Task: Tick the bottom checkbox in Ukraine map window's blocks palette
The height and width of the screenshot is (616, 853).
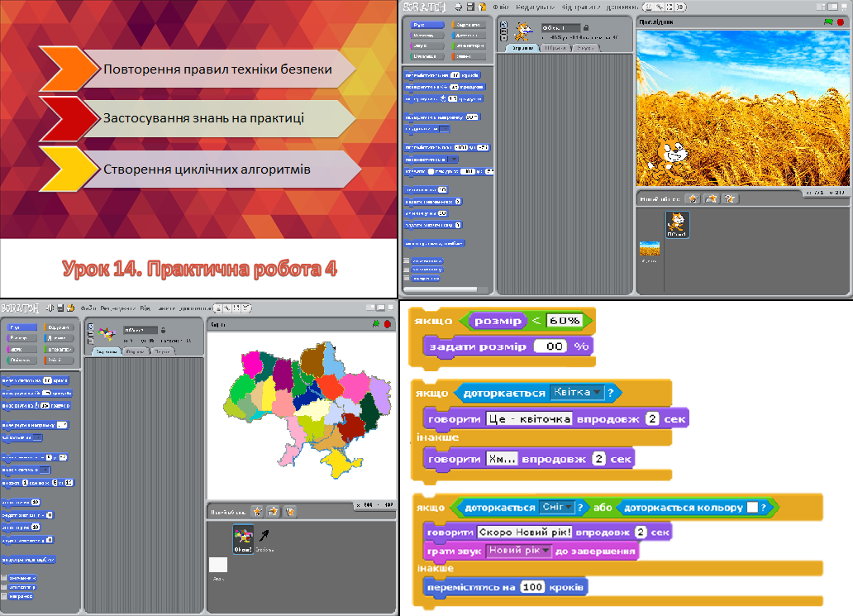Action: pyautogui.click(x=5, y=595)
